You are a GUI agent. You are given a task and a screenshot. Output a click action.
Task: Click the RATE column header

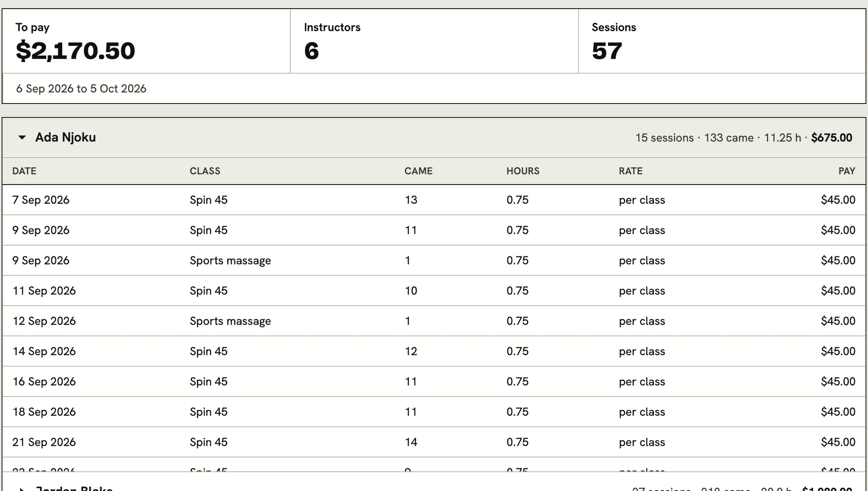pos(631,171)
